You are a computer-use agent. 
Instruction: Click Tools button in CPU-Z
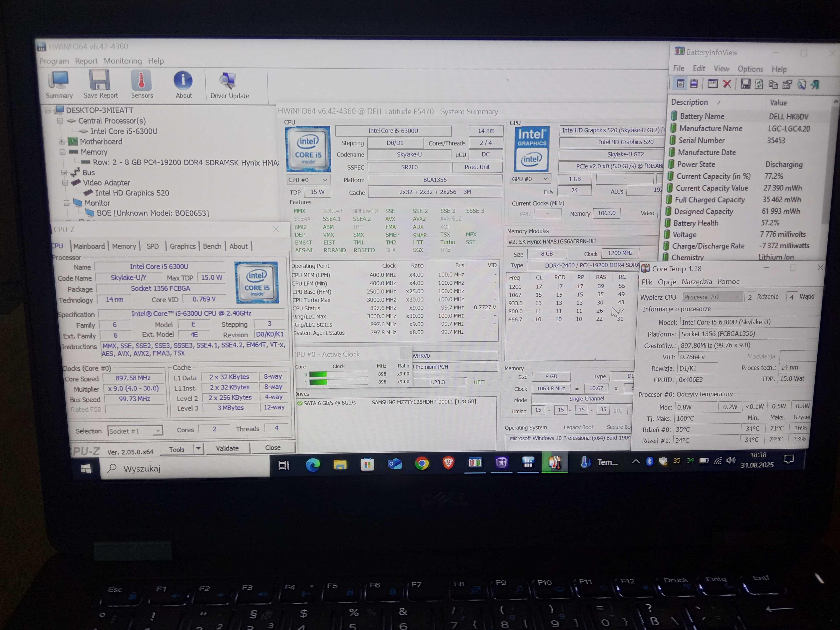point(177,449)
